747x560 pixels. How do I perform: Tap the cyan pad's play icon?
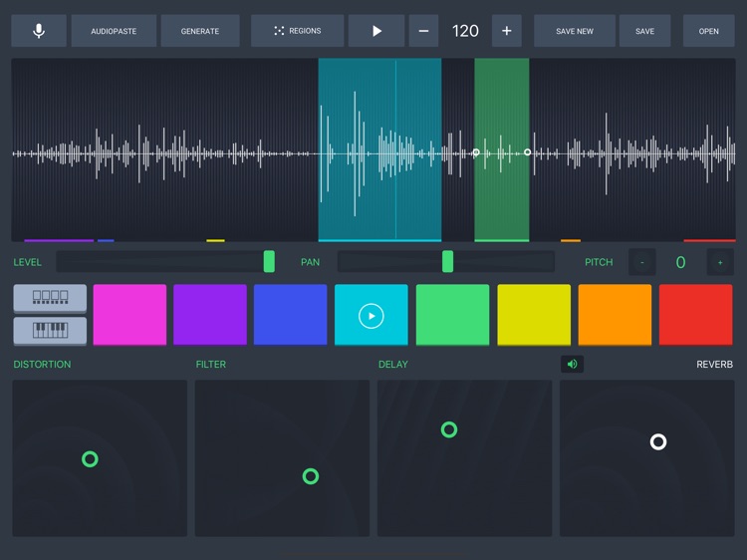[372, 316]
